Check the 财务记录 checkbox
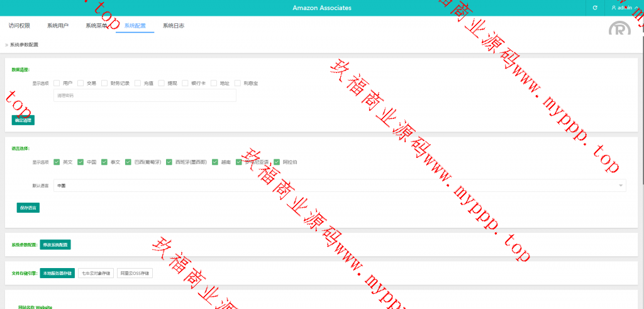The height and width of the screenshot is (309, 644). pos(104,83)
